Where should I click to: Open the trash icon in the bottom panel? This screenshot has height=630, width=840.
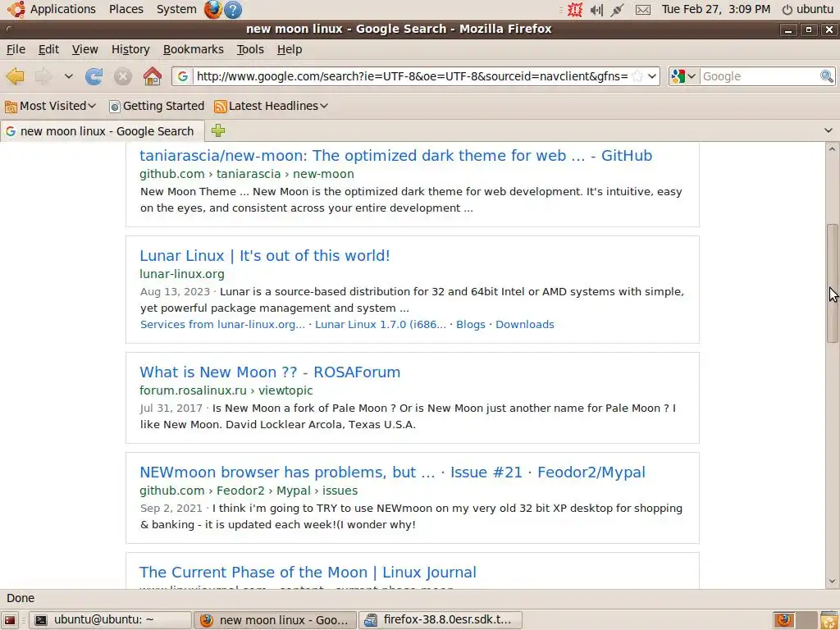pos(829,620)
